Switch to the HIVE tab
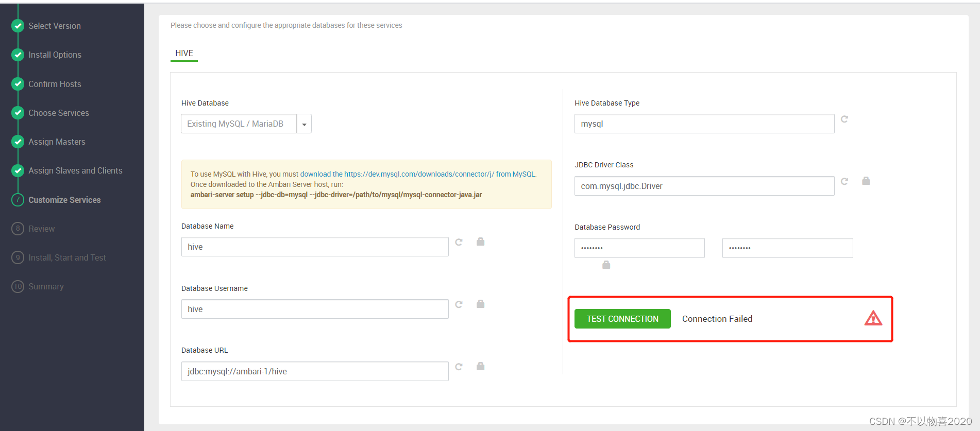Screen dimensions: 980x431 [184, 54]
